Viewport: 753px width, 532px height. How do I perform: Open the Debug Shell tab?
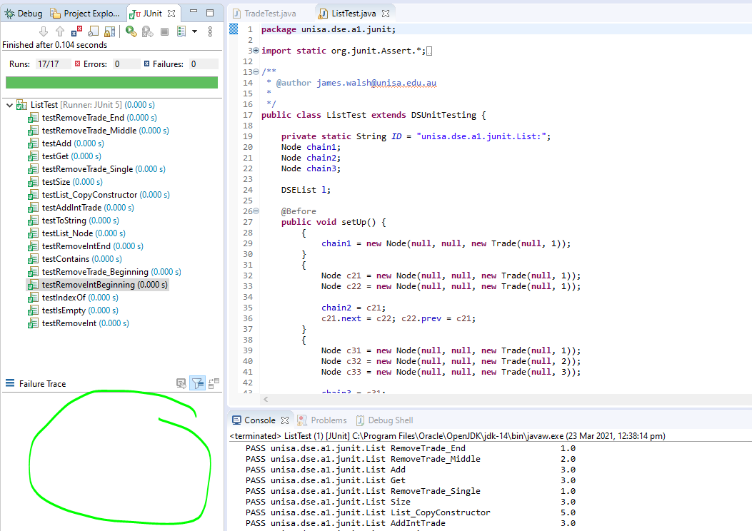[x=385, y=420]
